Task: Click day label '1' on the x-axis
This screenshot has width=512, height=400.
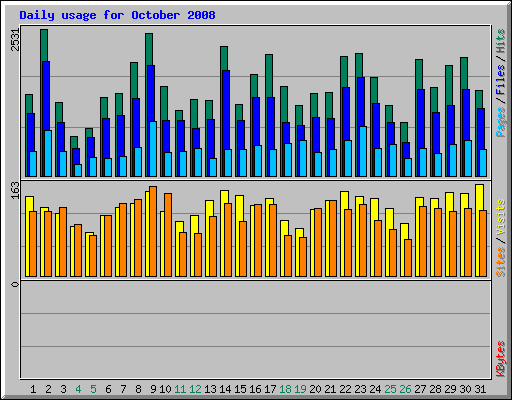Action: [33, 389]
